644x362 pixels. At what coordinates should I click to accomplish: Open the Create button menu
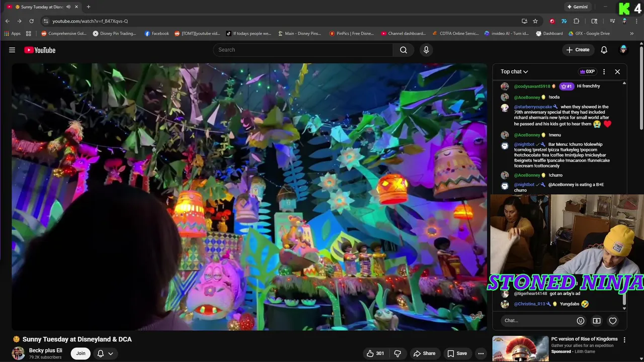[x=578, y=50]
